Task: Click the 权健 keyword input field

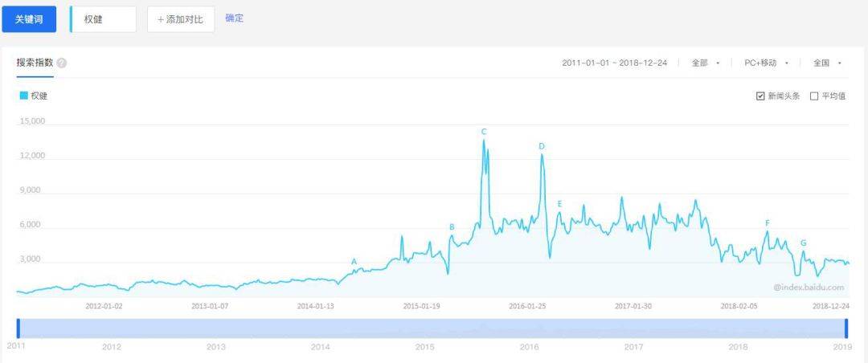Action: point(103,19)
